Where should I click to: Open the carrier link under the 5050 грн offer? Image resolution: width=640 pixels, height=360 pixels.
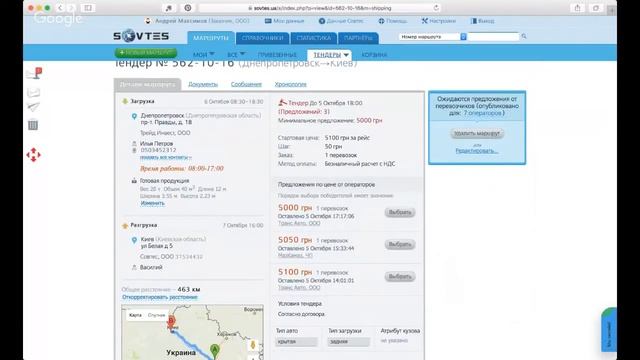click(295, 255)
